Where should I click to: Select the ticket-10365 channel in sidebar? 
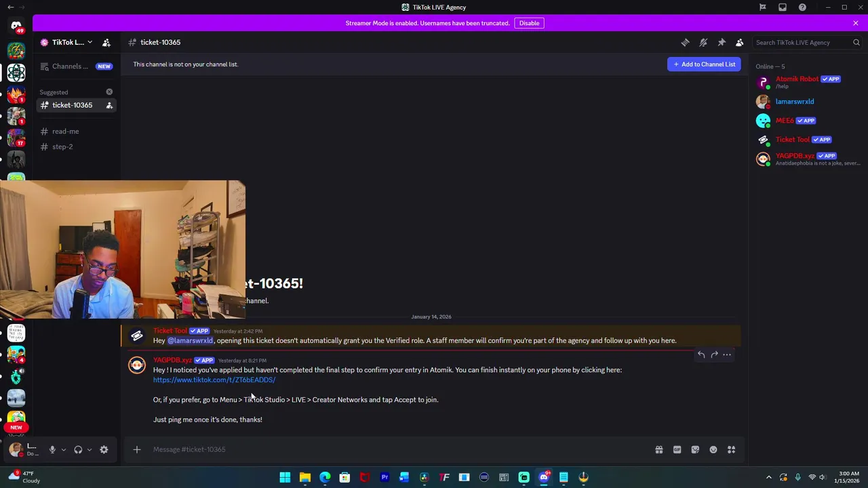point(72,105)
